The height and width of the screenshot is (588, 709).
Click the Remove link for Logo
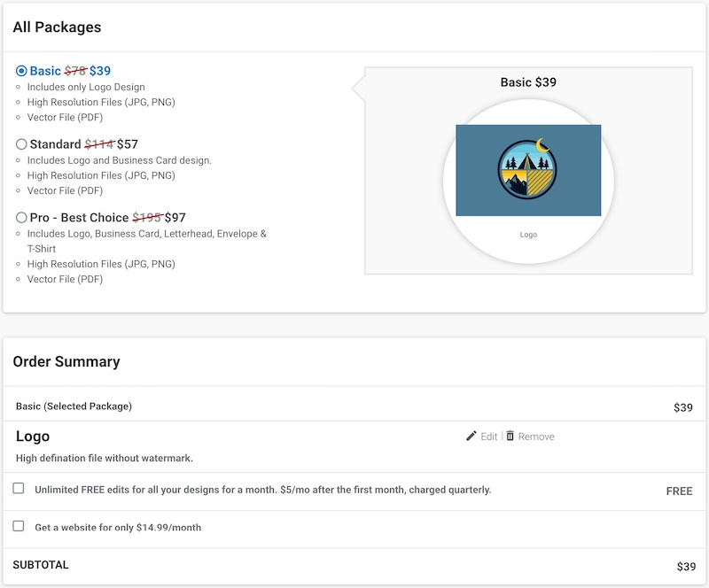pos(536,437)
